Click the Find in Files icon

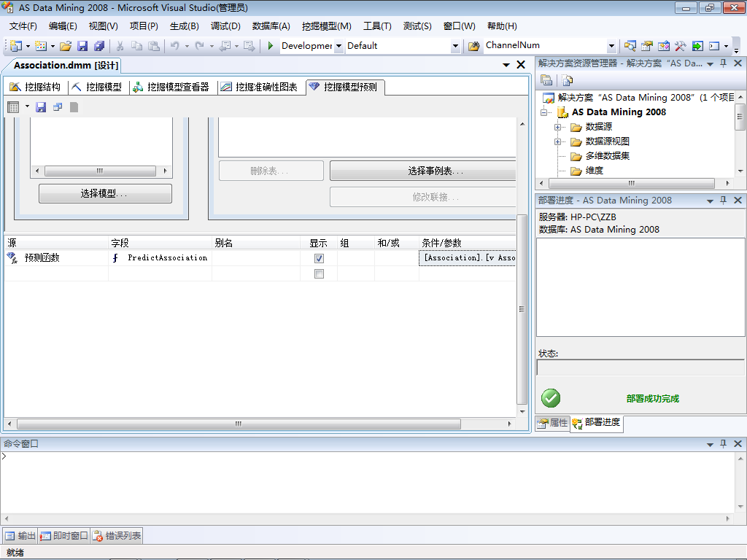[473, 46]
